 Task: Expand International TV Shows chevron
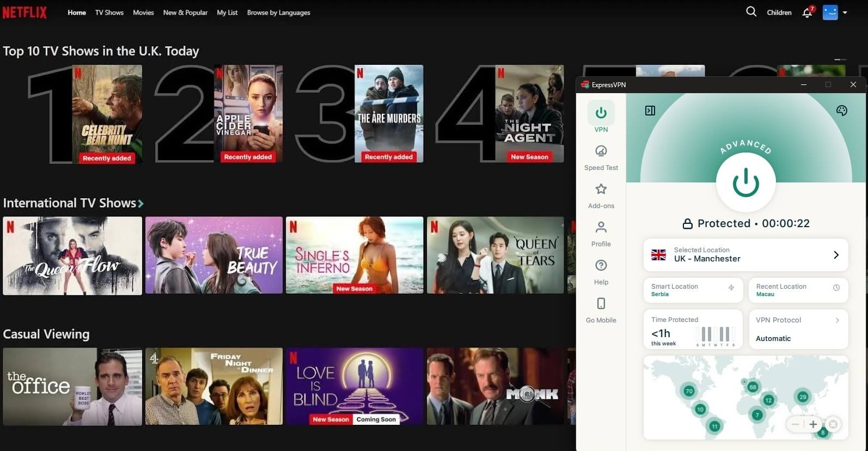pos(140,203)
